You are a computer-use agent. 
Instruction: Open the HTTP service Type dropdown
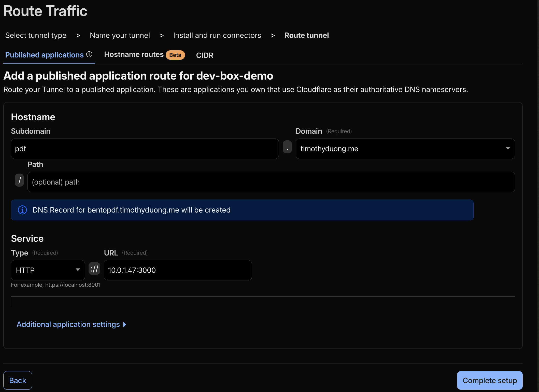pos(48,270)
